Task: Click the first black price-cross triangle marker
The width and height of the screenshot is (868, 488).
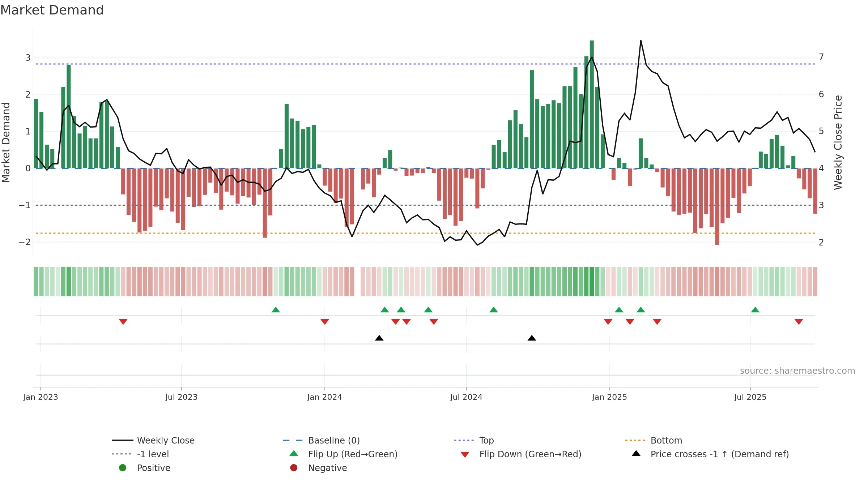Action: pyautogui.click(x=379, y=338)
